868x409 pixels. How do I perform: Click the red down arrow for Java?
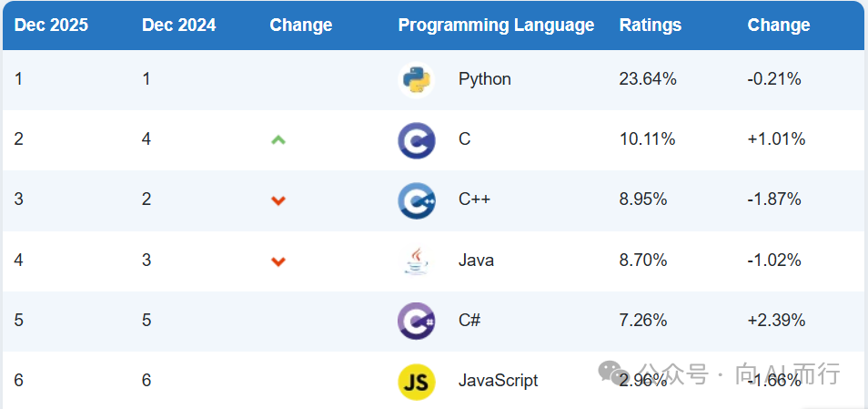[278, 261]
